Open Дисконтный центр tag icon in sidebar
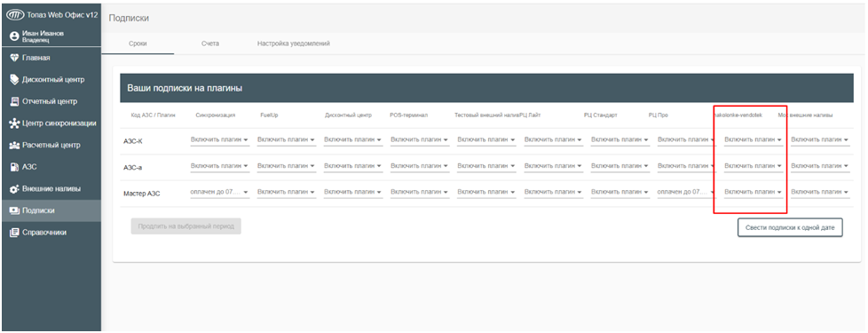The width and height of the screenshot is (868, 333). click(x=15, y=80)
